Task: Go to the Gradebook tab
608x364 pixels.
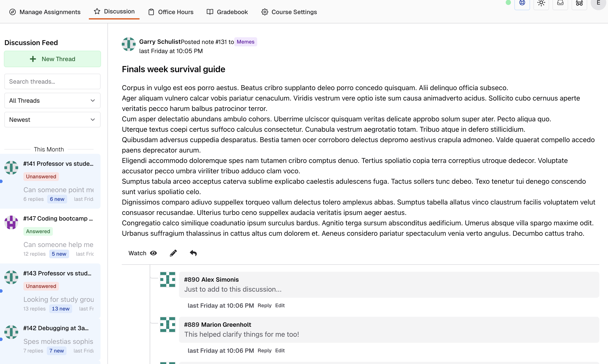Action: pyautogui.click(x=227, y=12)
